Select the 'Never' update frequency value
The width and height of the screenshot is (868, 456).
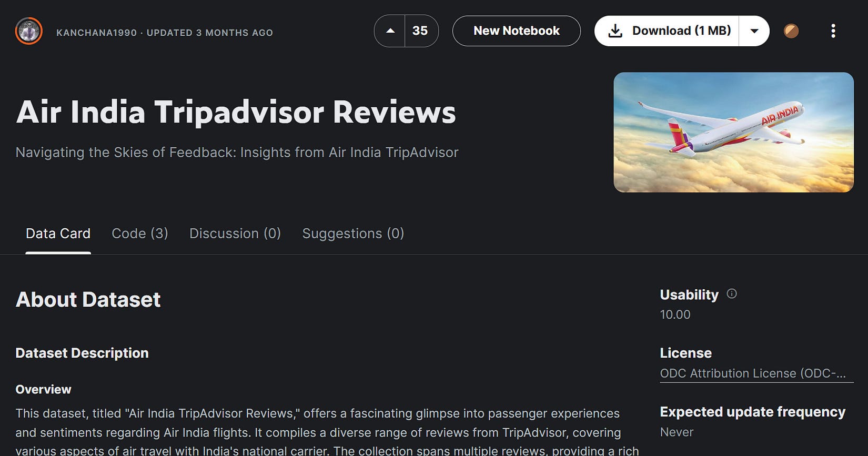pyautogui.click(x=677, y=432)
